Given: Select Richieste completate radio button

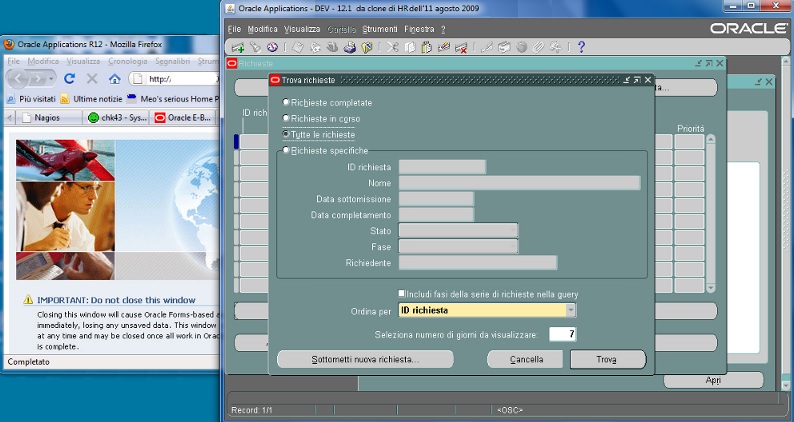Looking at the screenshot, I should click(286, 102).
